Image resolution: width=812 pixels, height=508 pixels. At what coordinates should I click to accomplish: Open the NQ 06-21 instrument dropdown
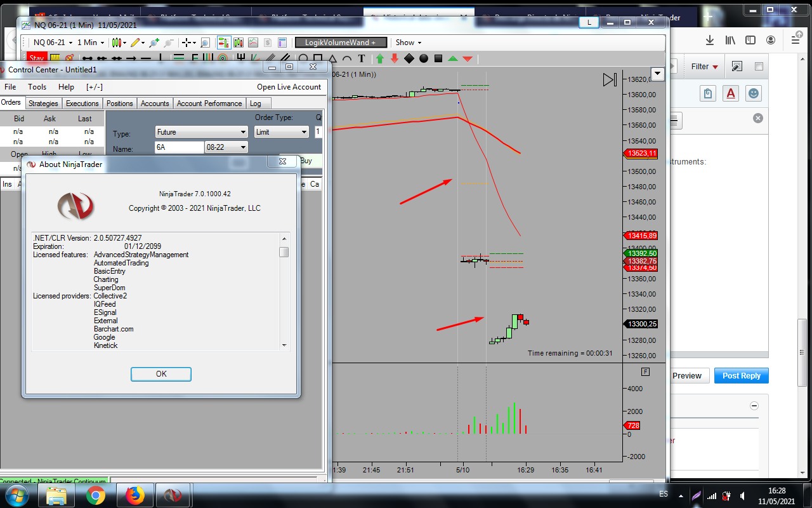(x=53, y=43)
